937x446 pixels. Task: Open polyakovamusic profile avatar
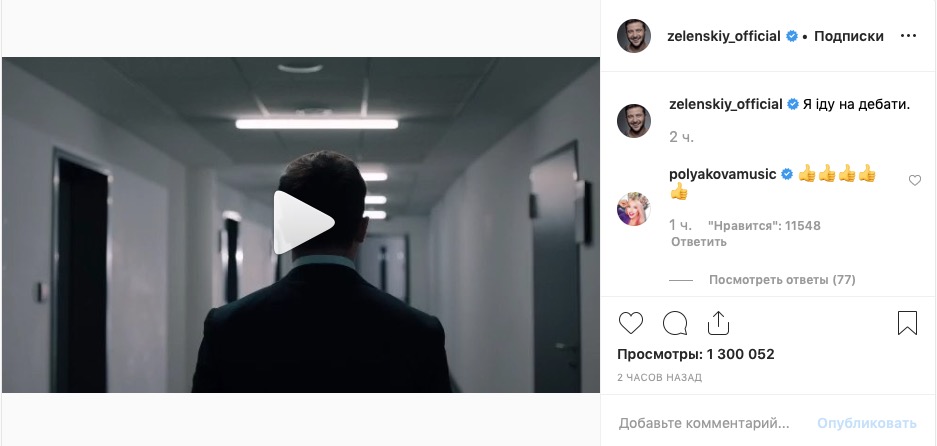click(x=633, y=209)
